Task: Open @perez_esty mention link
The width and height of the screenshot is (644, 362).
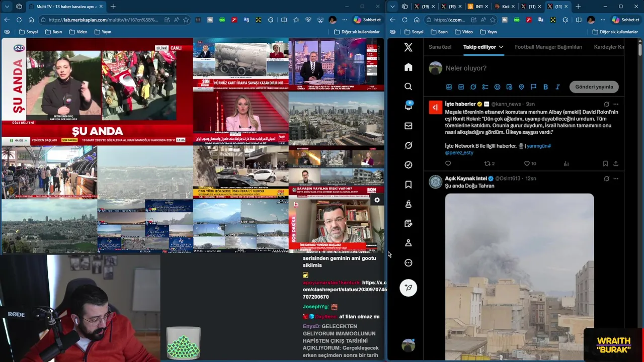Action: tap(459, 152)
